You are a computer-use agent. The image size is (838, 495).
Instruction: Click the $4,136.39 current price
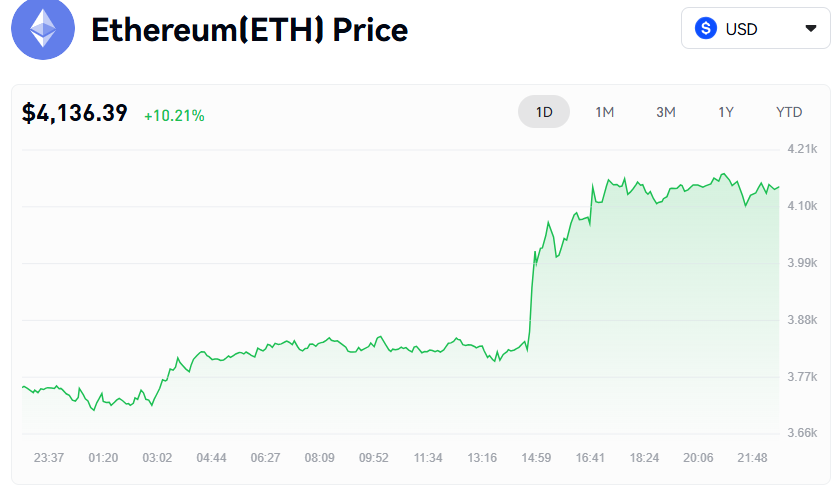pos(75,114)
